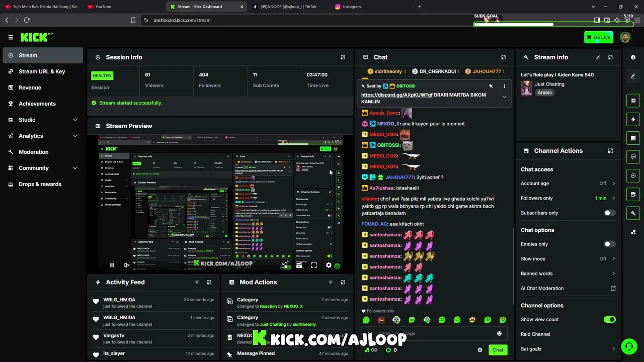Switch to the Instagram browser tab

371,7
